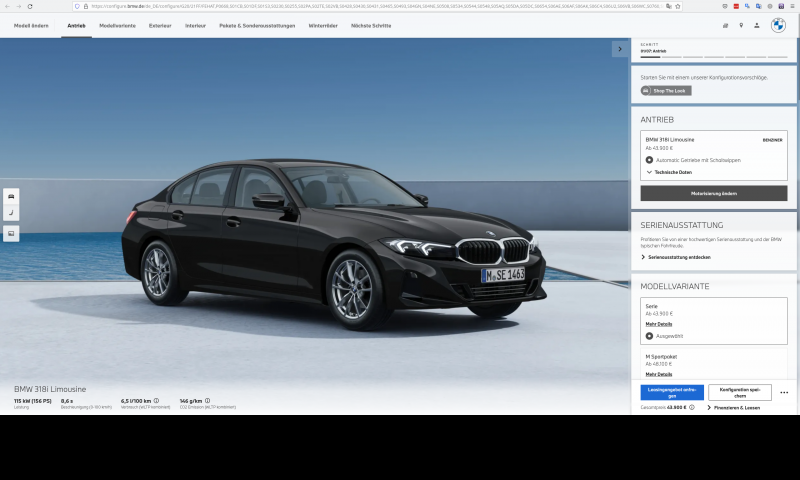Click Motorisierung ändern button
800x480 pixels.
(714, 193)
